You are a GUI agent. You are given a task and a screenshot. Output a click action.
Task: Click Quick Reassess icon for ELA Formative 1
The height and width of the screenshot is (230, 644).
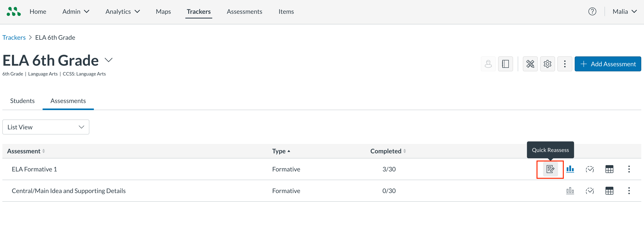coord(550,169)
